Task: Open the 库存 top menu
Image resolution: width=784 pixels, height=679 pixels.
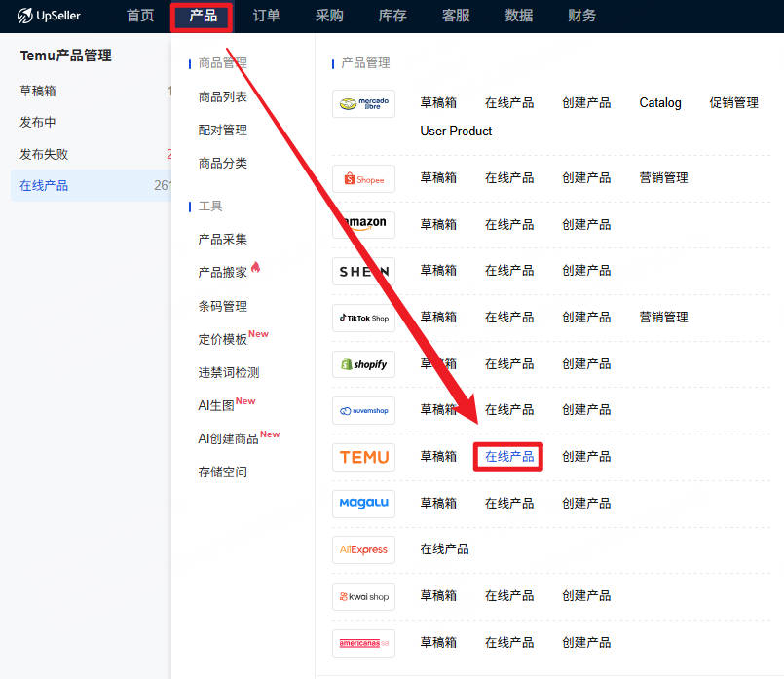Action: tap(392, 16)
